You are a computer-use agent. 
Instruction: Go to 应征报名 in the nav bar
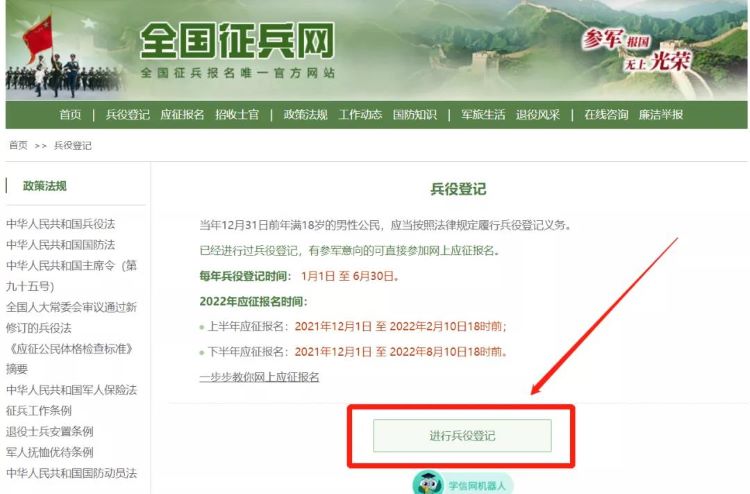pos(182,115)
